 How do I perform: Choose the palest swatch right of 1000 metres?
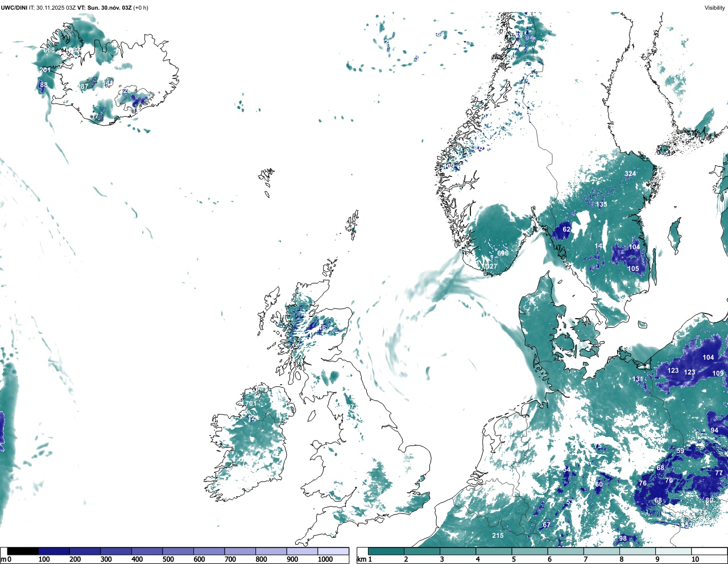pyautogui.click(x=333, y=551)
